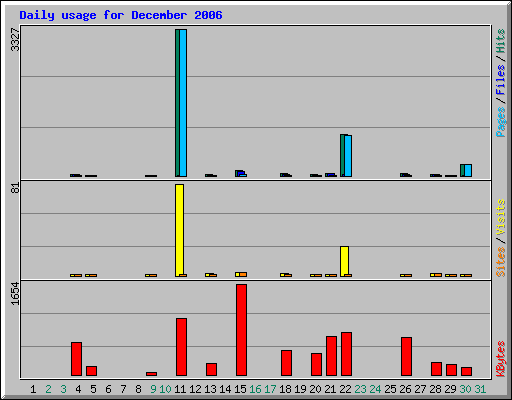Click the tall hits bar for day 11

click(177, 103)
